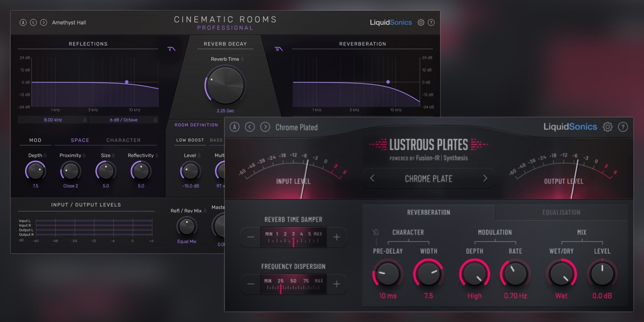The height and width of the screenshot is (322, 644).
Task: Click the Pre-Delay knob
Action: coord(387,274)
